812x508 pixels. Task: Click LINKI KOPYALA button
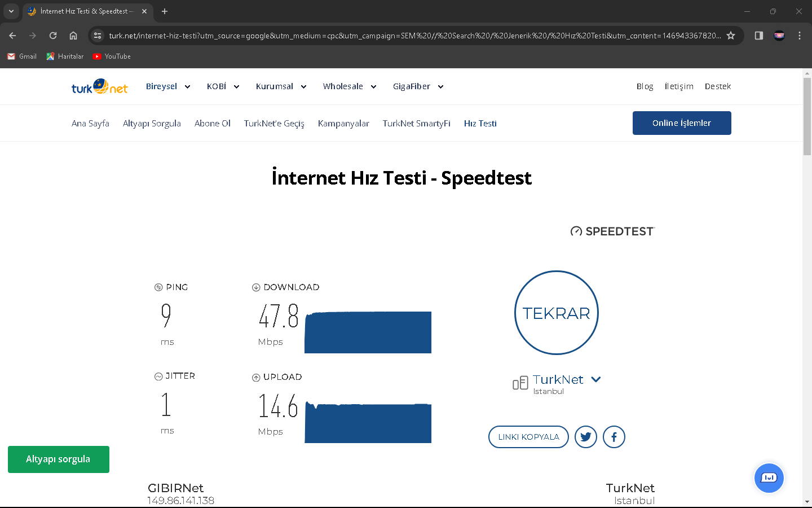(528, 437)
